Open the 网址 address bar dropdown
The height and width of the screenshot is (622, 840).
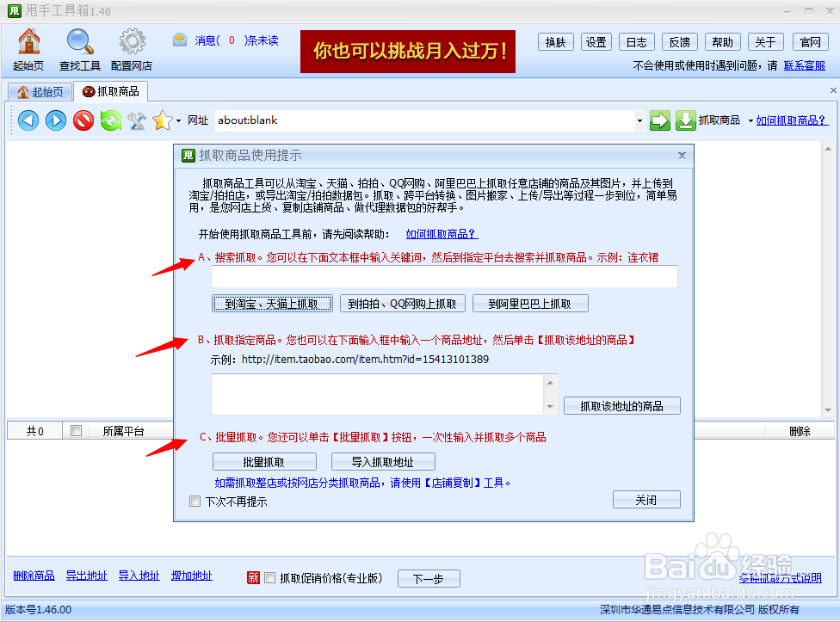pyautogui.click(x=638, y=120)
